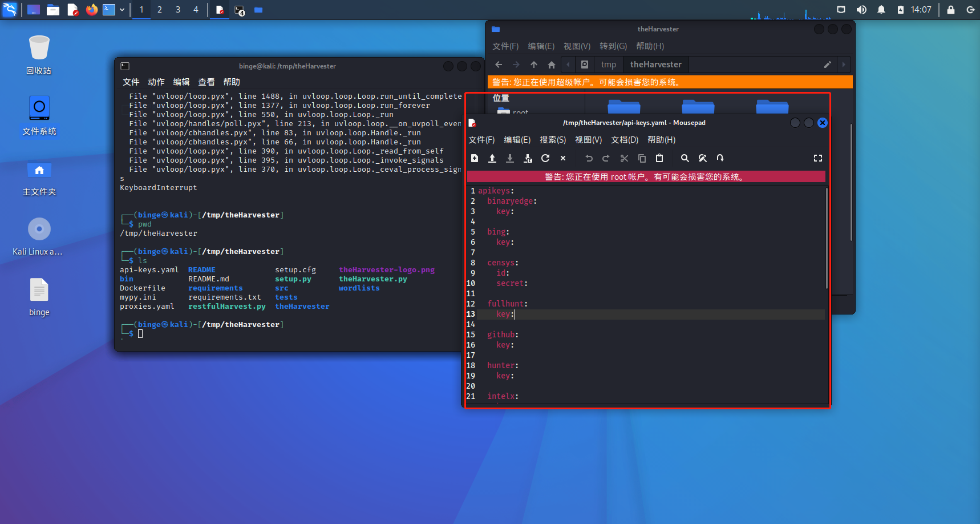The image size is (980, 524).
Task: Open the find (magnifier) tool in Mousepad
Action: coord(685,158)
